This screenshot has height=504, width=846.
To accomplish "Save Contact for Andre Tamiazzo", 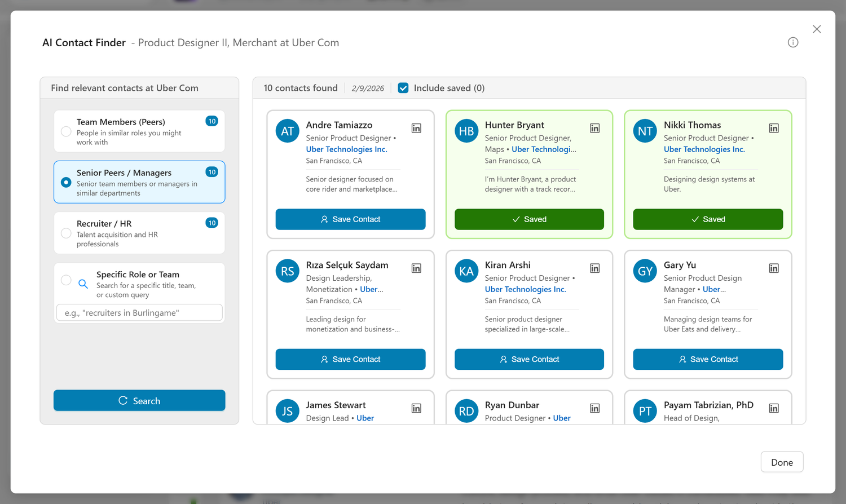I will [350, 219].
